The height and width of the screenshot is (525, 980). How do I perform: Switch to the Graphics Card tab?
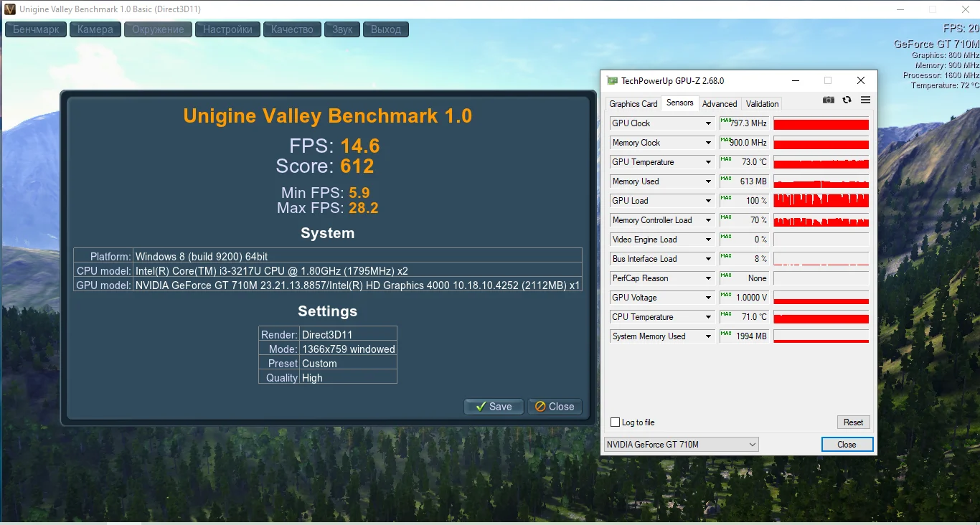point(633,104)
